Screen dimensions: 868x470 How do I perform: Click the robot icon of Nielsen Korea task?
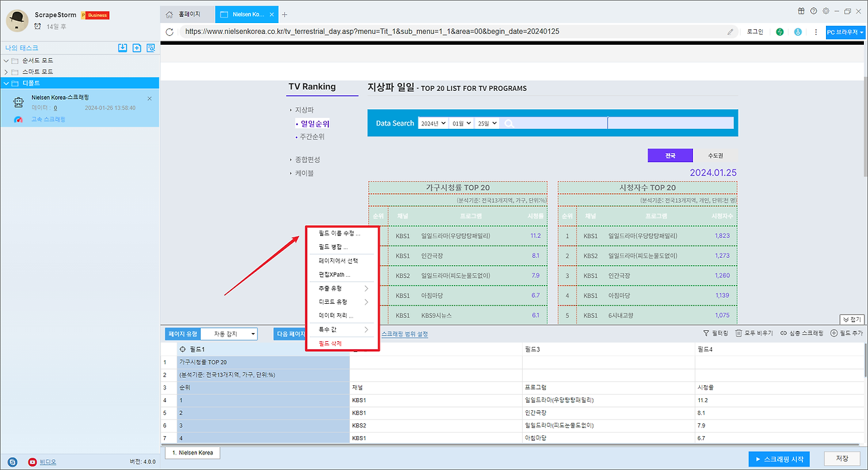(19, 102)
